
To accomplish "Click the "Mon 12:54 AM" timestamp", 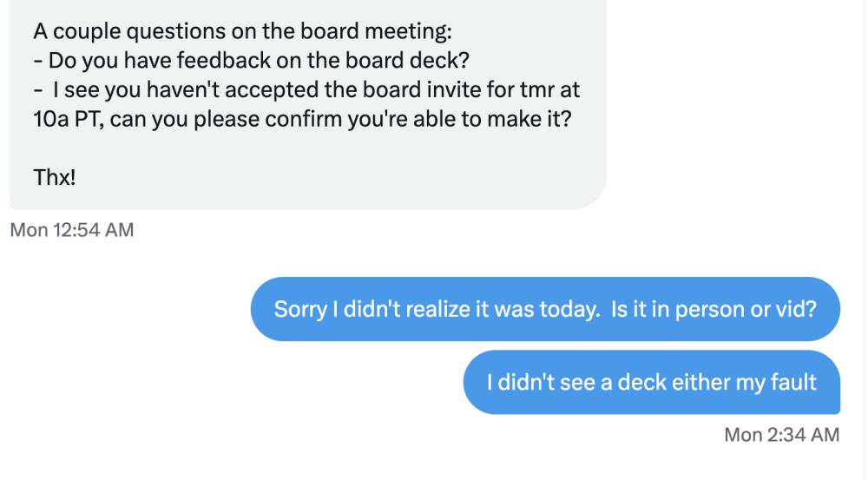I will 71,231.
